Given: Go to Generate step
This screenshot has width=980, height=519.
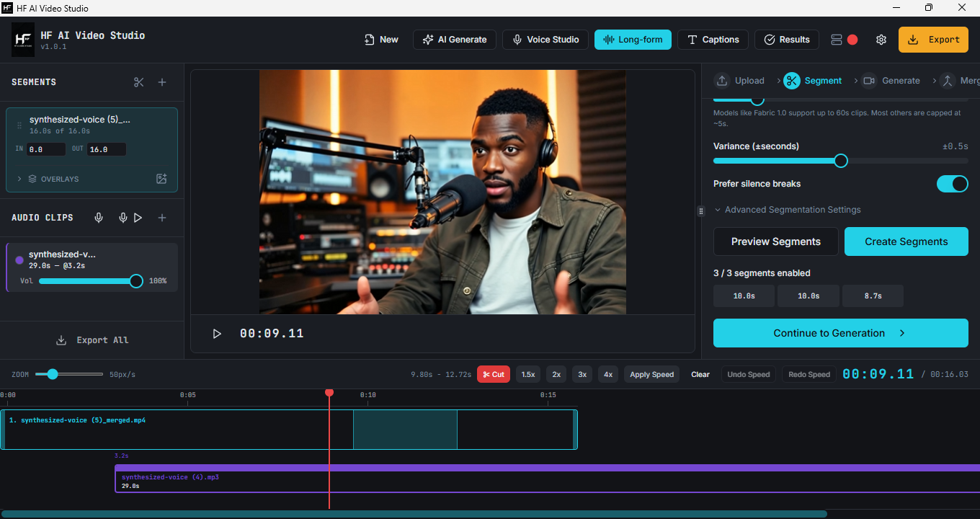Looking at the screenshot, I should (891, 81).
